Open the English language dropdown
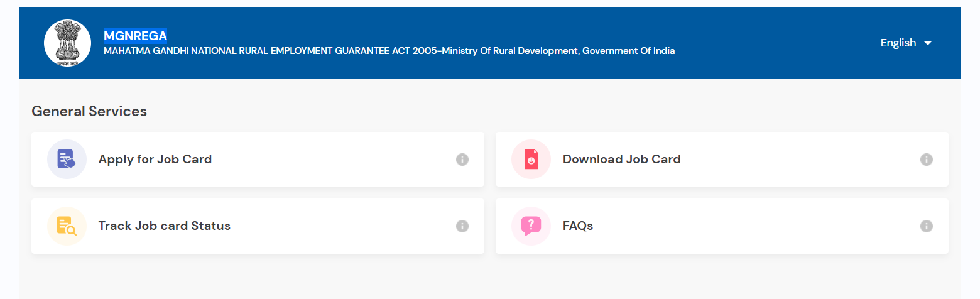 (898, 43)
